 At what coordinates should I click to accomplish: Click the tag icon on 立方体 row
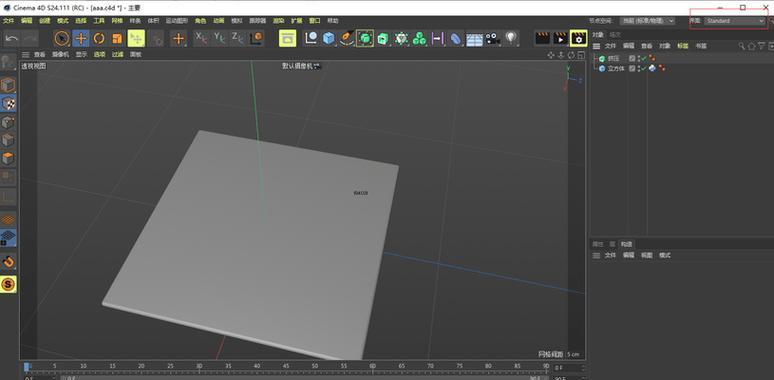[653, 68]
